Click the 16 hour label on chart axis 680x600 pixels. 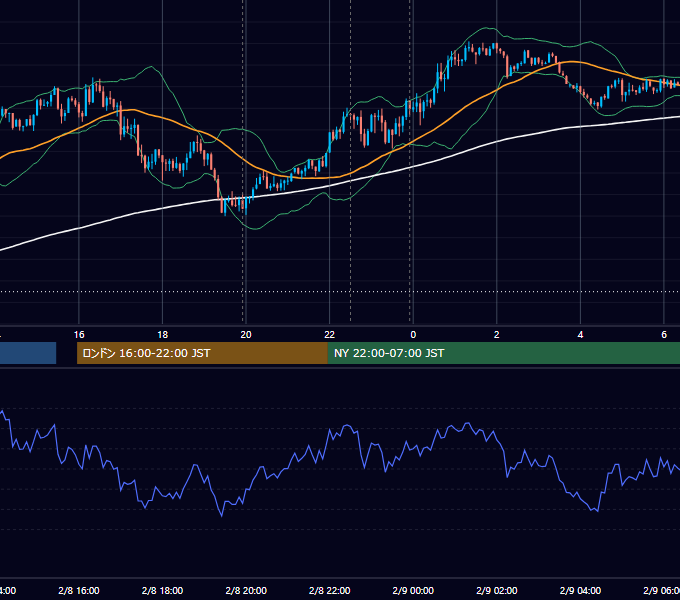[x=79, y=335]
